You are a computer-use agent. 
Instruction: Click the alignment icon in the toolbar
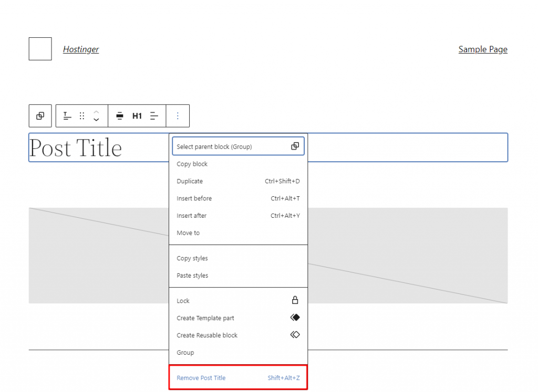tap(120, 115)
